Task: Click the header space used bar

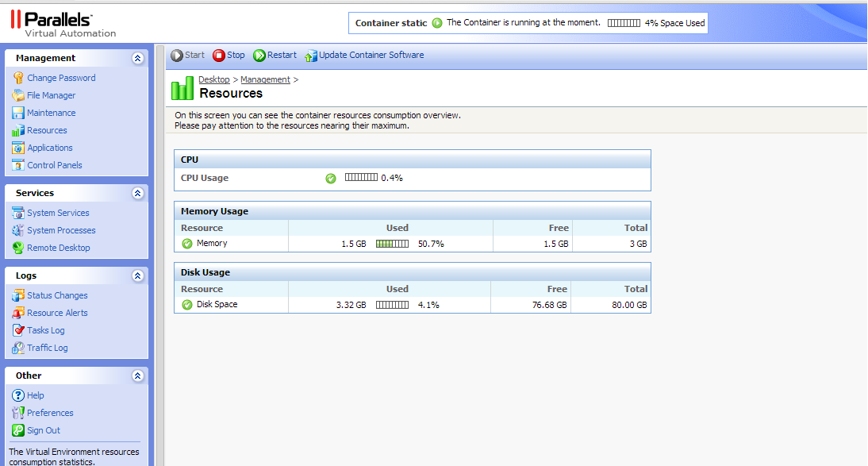Action: [624, 23]
